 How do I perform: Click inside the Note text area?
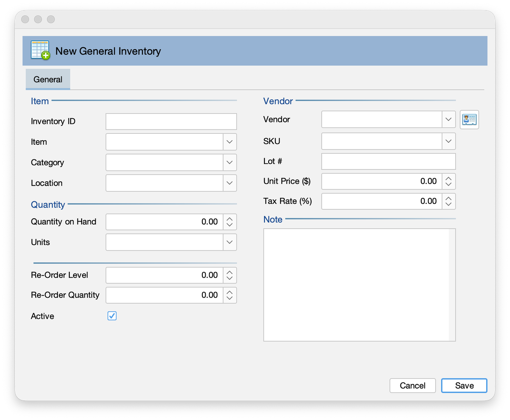[x=356, y=285]
